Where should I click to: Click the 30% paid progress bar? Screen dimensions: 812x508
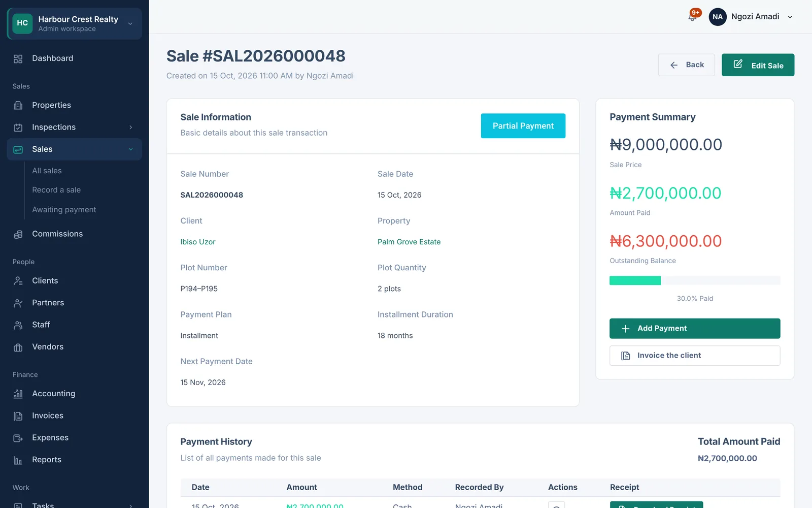(x=695, y=280)
